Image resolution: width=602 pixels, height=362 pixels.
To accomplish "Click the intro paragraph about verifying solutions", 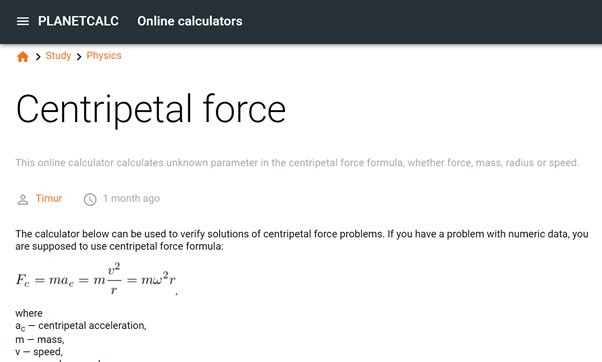I will point(302,240).
